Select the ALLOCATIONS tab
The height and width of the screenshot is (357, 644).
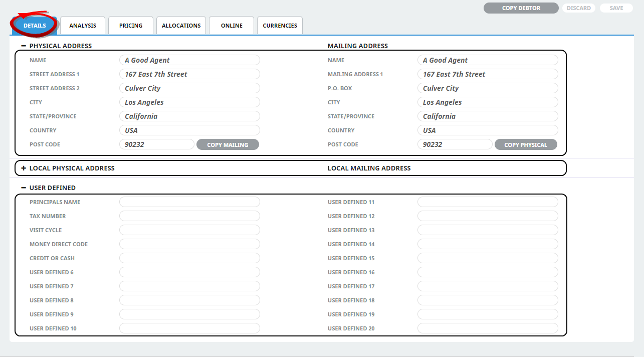click(181, 25)
